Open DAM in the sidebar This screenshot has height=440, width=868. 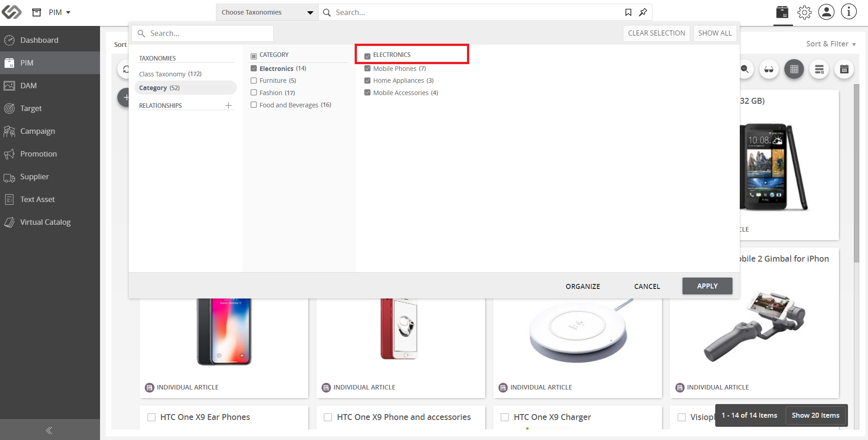point(50,86)
